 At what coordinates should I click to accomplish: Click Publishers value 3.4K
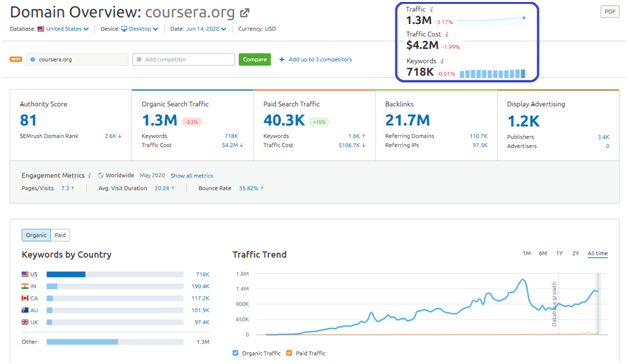click(x=603, y=137)
